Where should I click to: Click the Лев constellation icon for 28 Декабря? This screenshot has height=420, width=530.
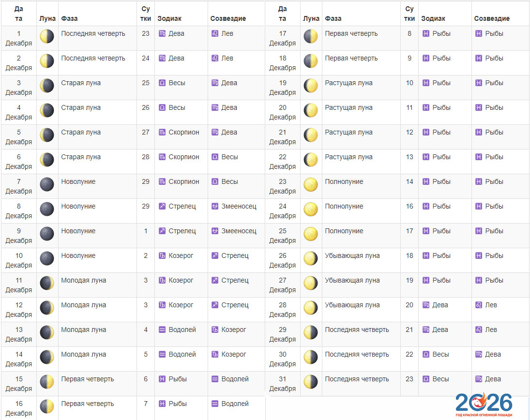point(479,305)
